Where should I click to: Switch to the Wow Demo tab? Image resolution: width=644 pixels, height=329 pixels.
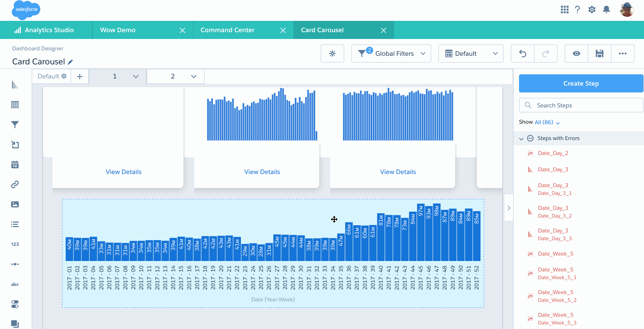[118, 30]
